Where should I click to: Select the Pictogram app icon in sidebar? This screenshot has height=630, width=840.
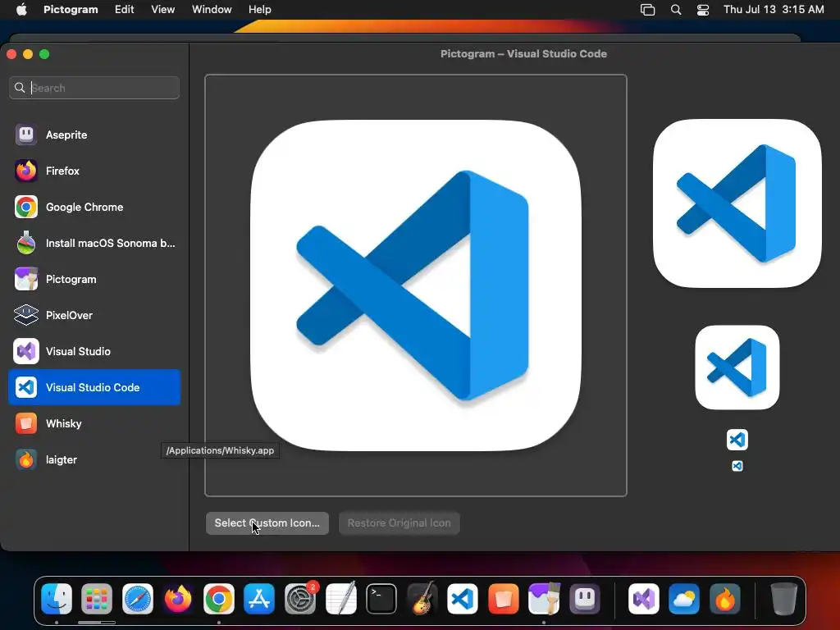click(25, 279)
